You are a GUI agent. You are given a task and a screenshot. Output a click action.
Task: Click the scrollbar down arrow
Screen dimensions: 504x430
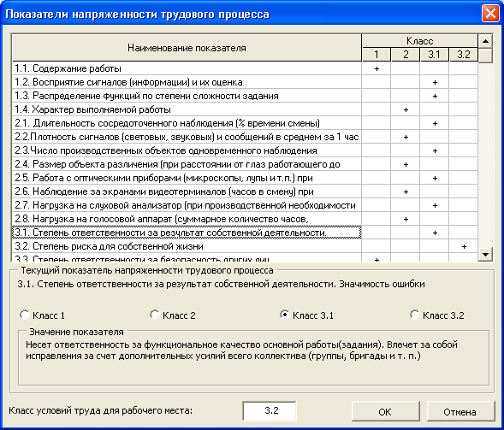(485, 255)
